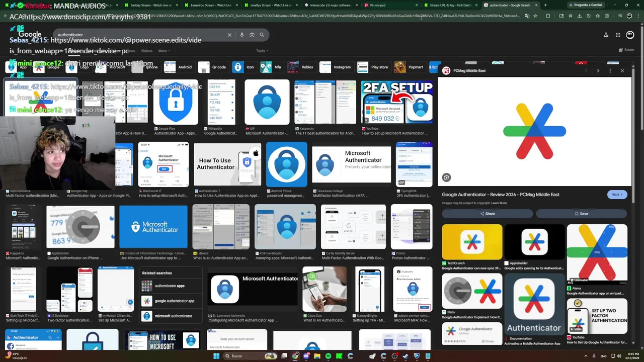Close the PCMag image preview panel
This screenshot has height=362, width=644.
(x=622, y=70)
